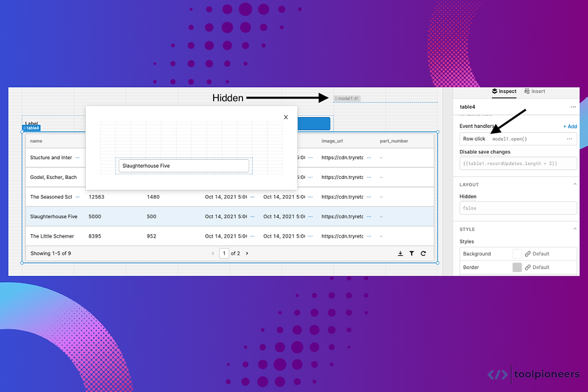The image size is (588, 392).
Task: Click + Add next to Event handlers
Action: (x=569, y=126)
